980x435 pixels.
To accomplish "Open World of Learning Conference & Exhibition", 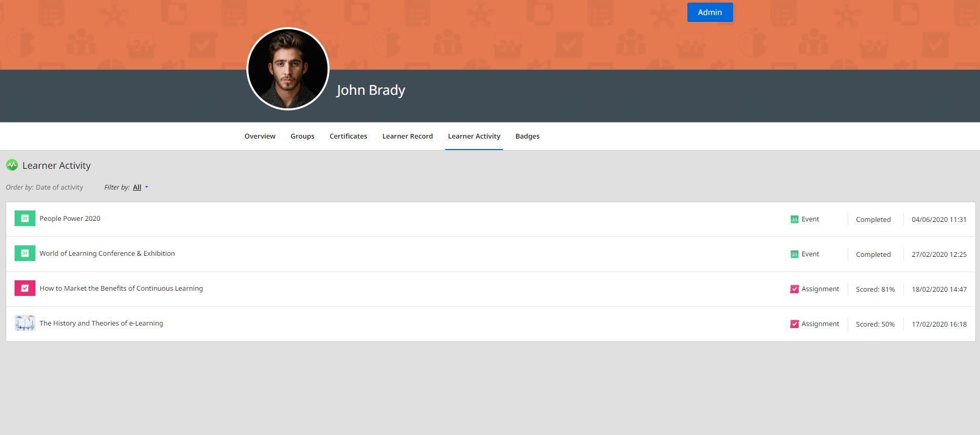I will point(107,253).
